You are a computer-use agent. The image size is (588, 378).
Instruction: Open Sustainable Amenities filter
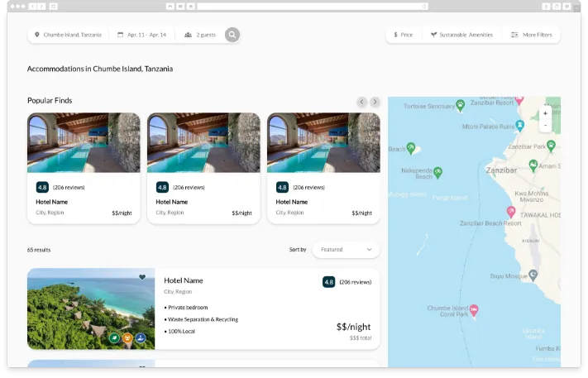tap(461, 35)
